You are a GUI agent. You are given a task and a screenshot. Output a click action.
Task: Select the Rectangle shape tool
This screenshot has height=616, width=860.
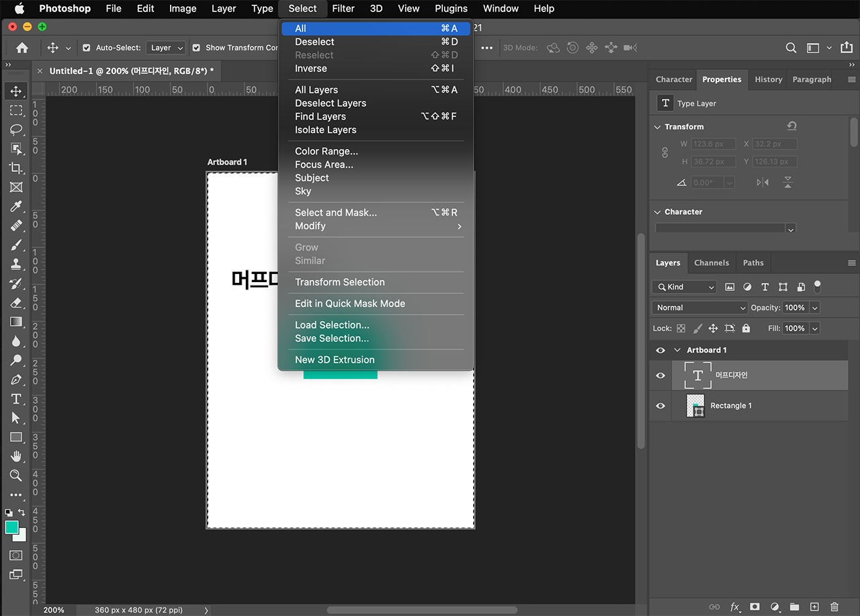[x=16, y=437]
